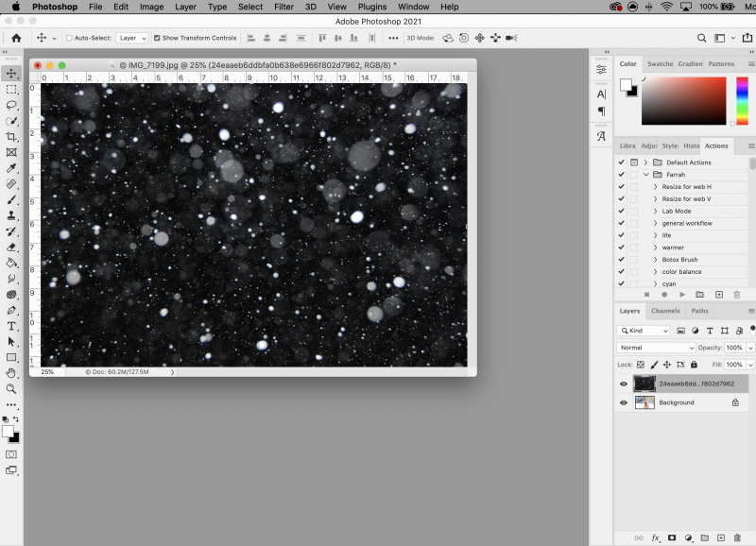Select the Eraser tool

[11, 247]
